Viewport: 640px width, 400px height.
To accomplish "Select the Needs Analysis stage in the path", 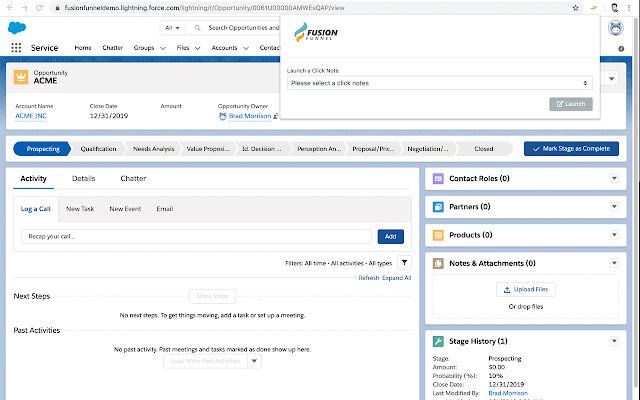I will coord(153,149).
